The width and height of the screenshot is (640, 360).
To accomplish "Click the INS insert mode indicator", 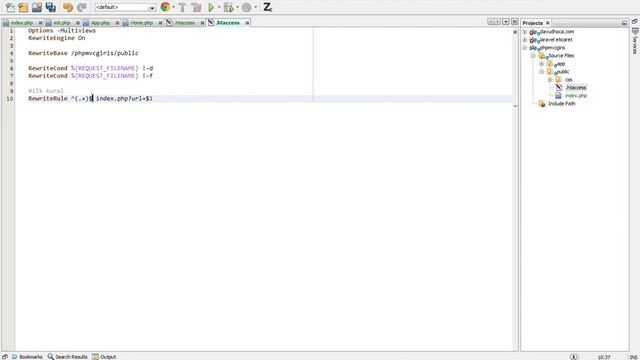I will point(633,357).
